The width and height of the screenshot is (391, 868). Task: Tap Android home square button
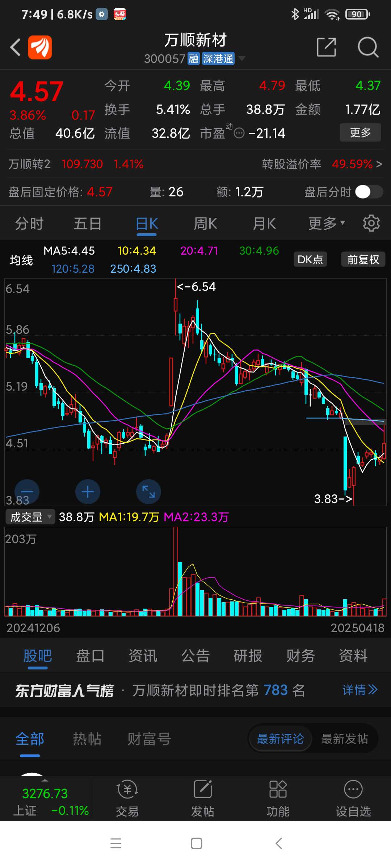pos(196,843)
